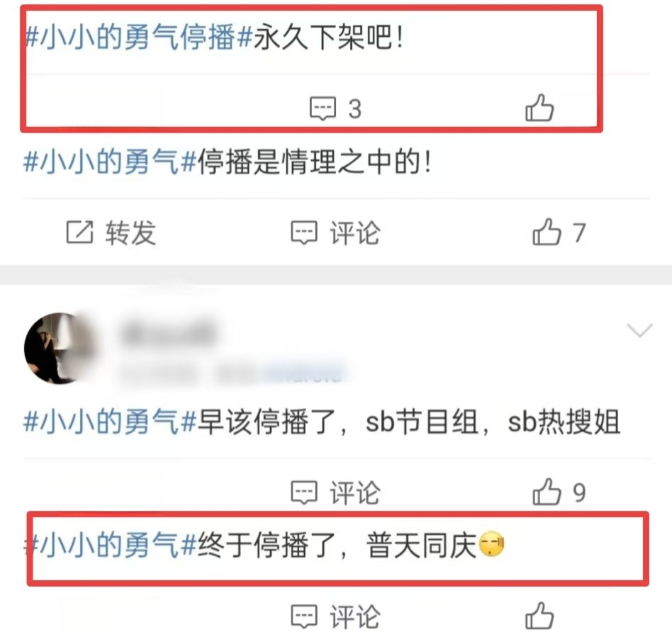This screenshot has width=672, height=632.
Task: Tap 转发 label to repost
Action: pos(130,233)
